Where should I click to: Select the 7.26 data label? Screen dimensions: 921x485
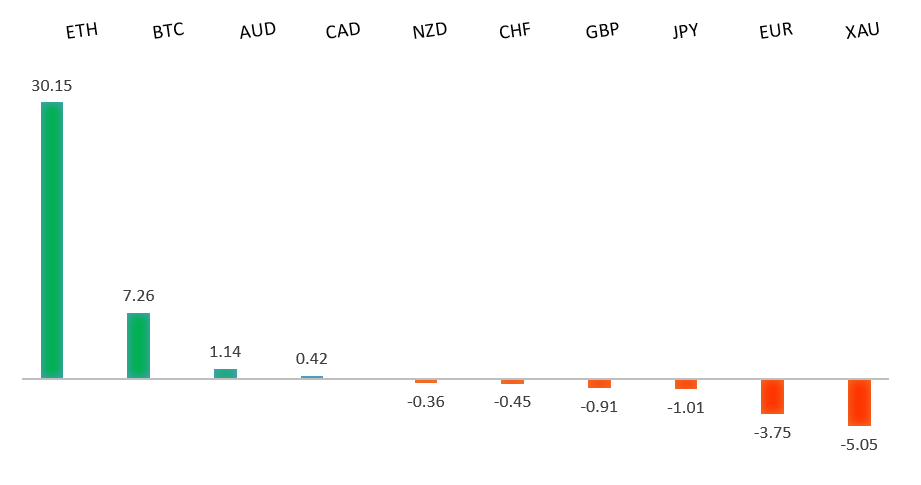[x=138, y=296]
